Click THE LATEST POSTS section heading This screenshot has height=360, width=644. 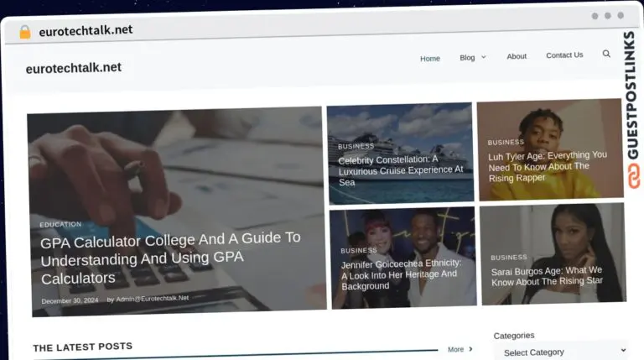tap(82, 347)
